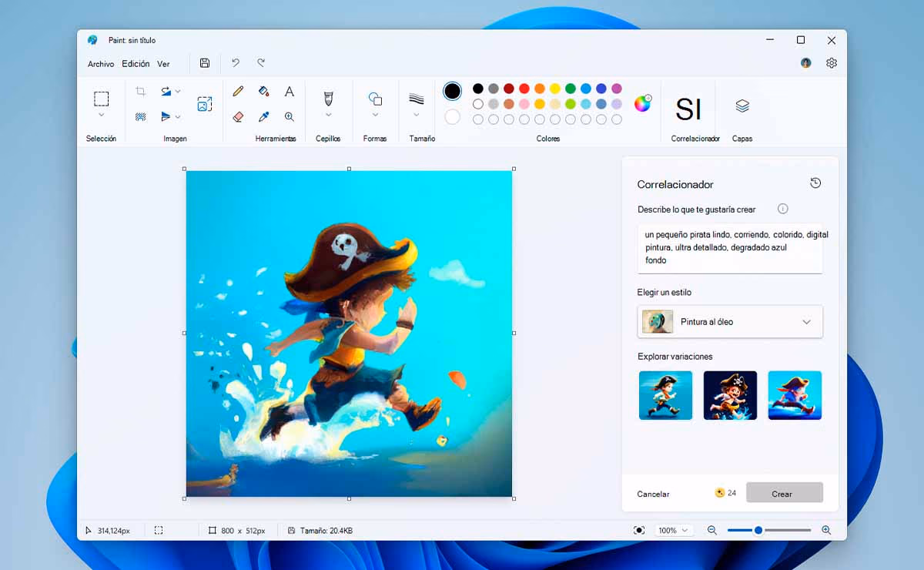Pick the yellow color swatch
Viewport: 924px width, 570px height.
[555, 89]
